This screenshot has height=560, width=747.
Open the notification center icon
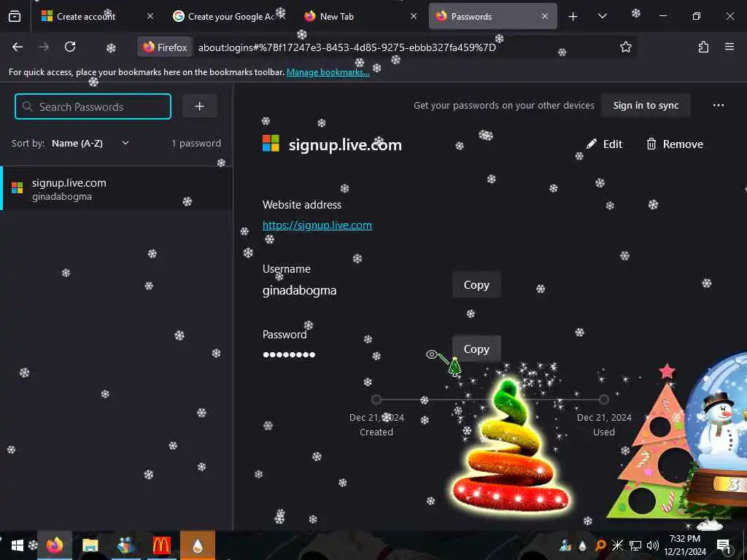pyautogui.click(x=724, y=545)
